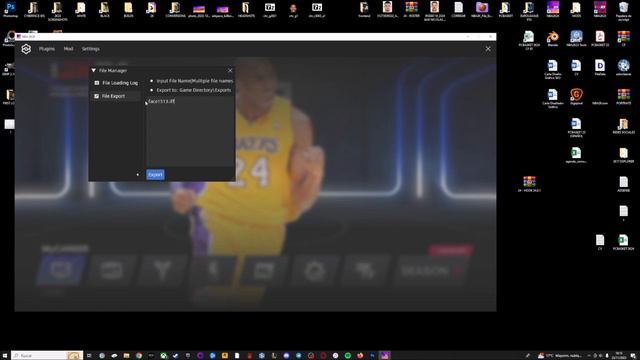The width and height of the screenshot is (640, 360).
Task: Open the FileData desktop icon
Action: click(x=600, y=68)
